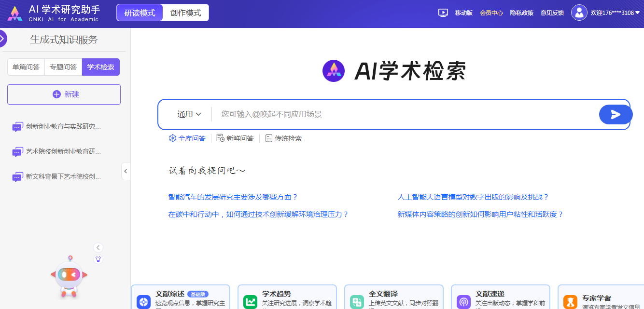Click the send arrow button
Screen dimensions: 644x309
pyautogui.click(x=616, y=114)
